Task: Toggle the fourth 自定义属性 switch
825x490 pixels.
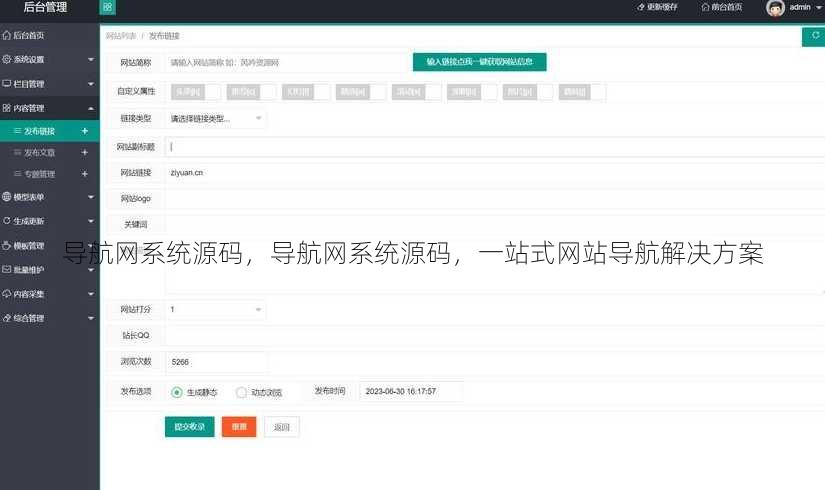Action: 361,92
